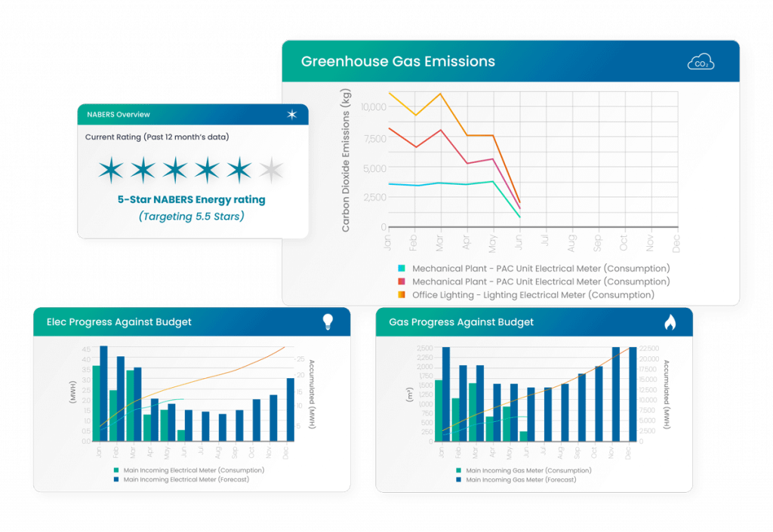Select the third teal rating star
773x532 pixels.
coord(175,170)
